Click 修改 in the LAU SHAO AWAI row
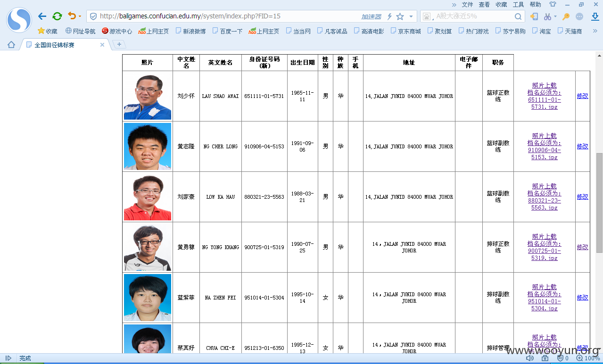 tap(583, 96)
